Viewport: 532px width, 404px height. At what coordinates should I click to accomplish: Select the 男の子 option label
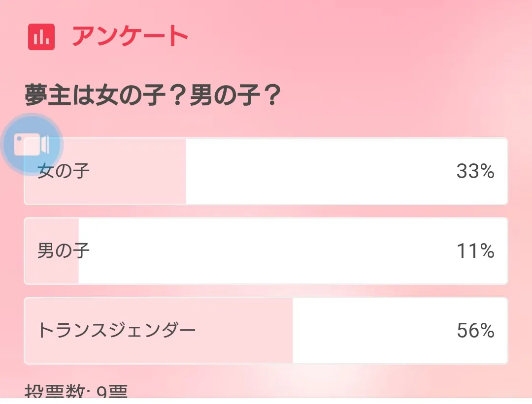pyautogui.click(x=64, y=251)
